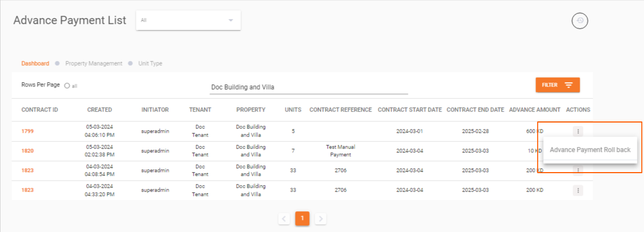Sort by the Contract ID column header
The image size is (644, 232).
tap(40, 109)
